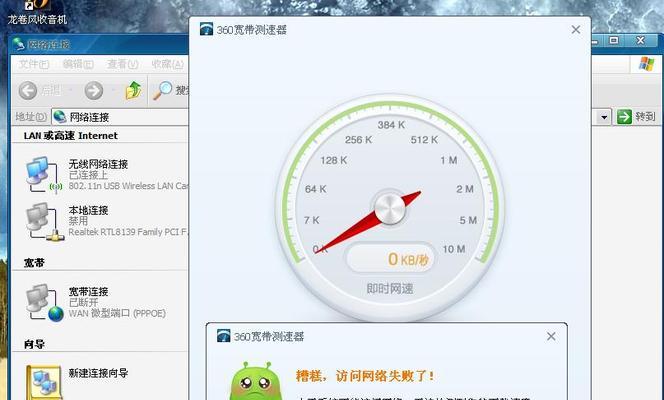Viewport: 664px width, 400px height.
Task: Click the 网络连接 window title icon
Action: (x=19, y=44)
